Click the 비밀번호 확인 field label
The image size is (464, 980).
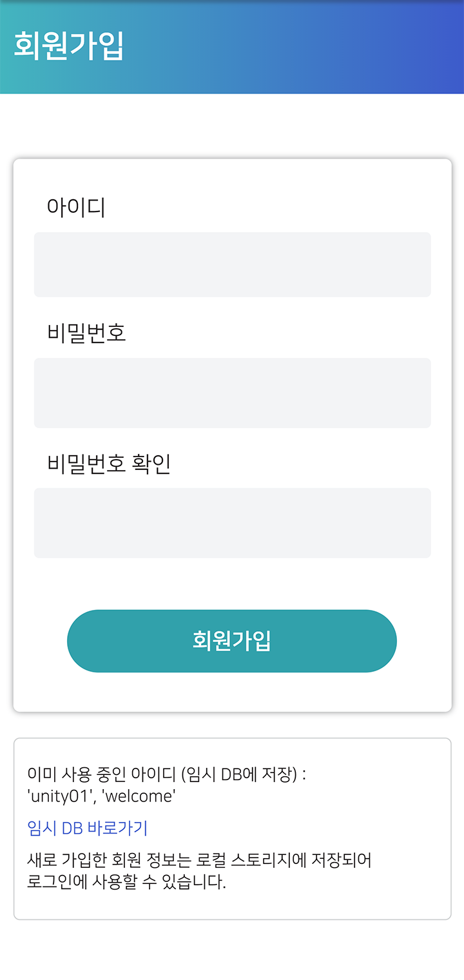109,464
